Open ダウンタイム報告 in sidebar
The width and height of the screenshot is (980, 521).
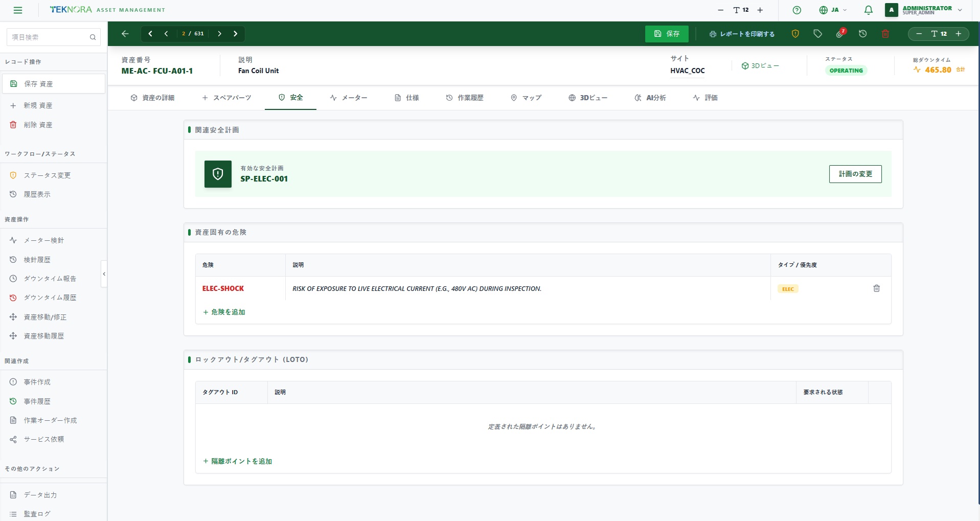point(53,279)
